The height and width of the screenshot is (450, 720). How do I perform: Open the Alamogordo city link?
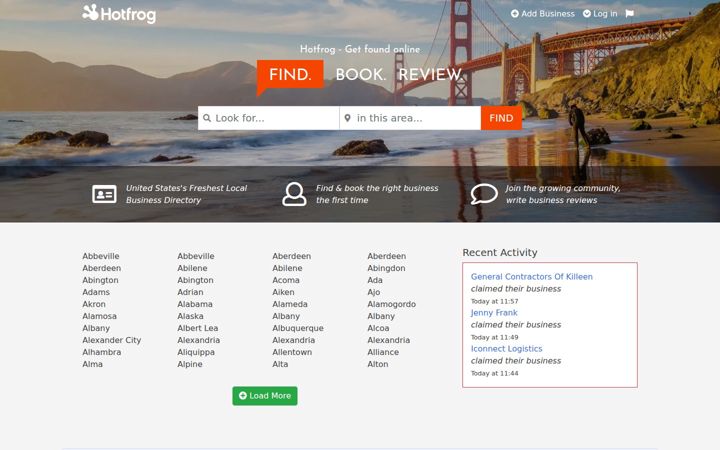click(392, 304)
